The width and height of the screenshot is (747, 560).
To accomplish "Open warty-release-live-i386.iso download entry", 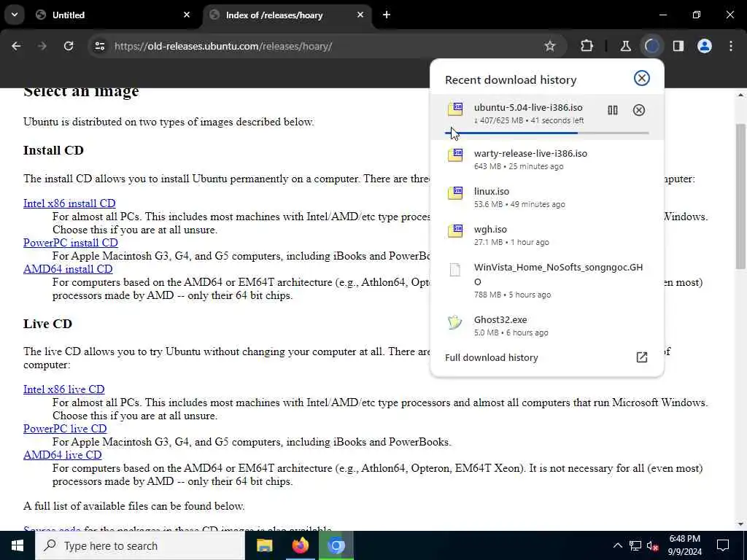I will click(x=547, y=159).
